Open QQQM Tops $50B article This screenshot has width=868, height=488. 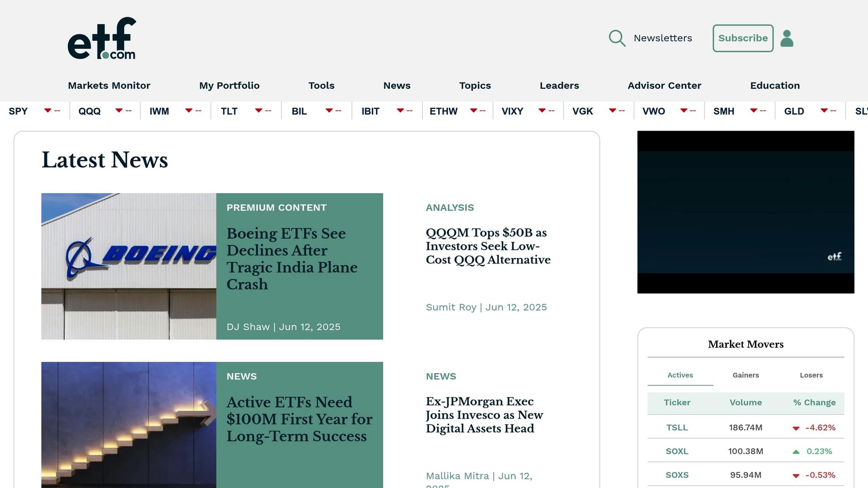click(488, 246)
